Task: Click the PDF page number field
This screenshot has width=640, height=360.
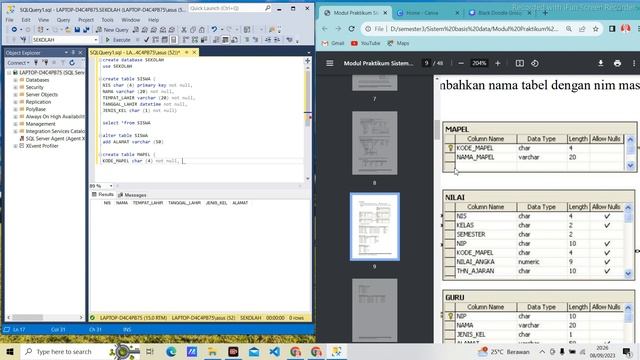Action: 426,63
